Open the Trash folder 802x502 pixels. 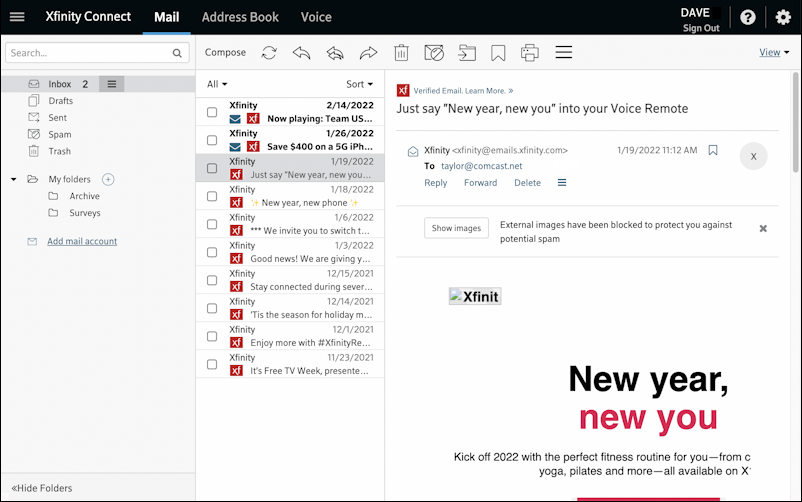[60, 151]
